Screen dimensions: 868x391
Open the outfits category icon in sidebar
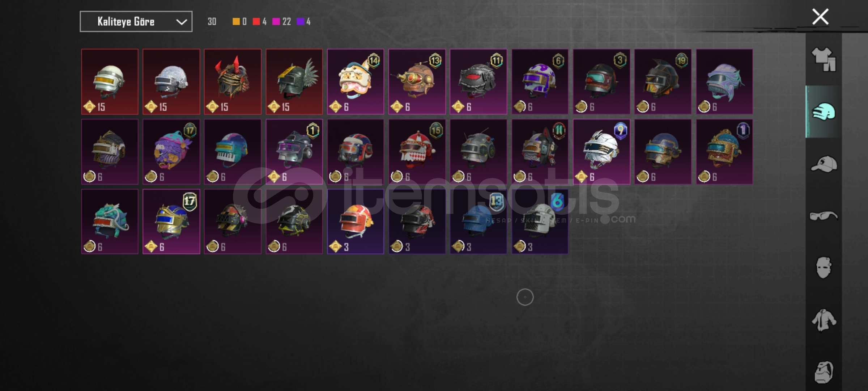824,59
